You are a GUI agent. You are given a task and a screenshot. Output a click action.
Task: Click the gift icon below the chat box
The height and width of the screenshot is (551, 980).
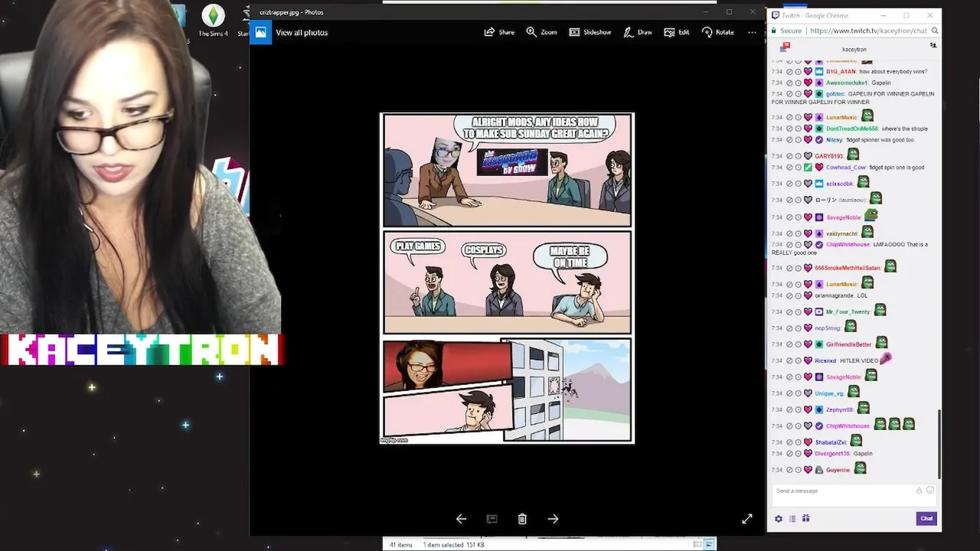(x=805, y=518)
